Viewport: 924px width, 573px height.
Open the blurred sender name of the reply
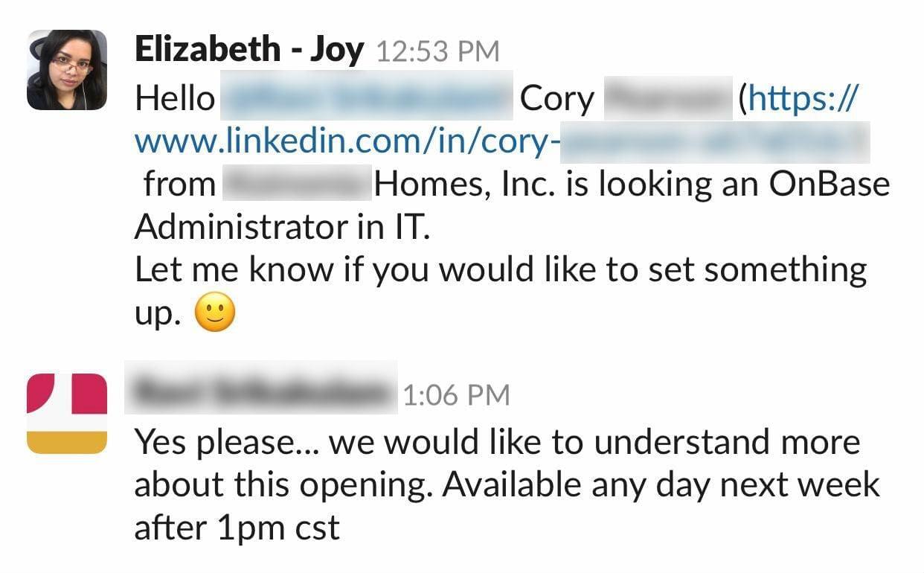point(262,388)
